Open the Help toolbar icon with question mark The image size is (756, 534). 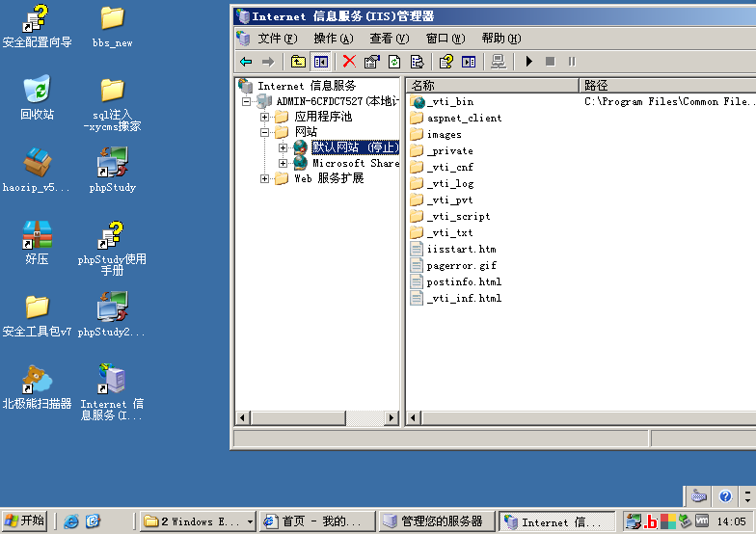coord(445,62)
